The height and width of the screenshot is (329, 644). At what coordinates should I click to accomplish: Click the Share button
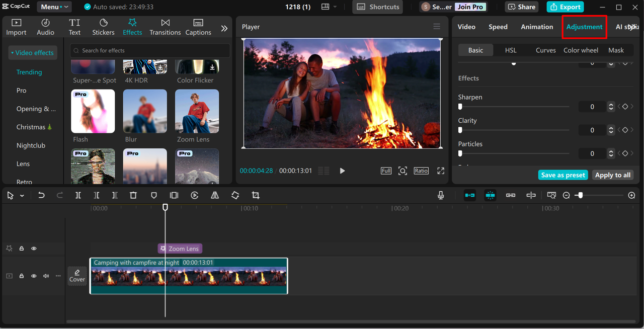pyautogui.click(x=522, y=7)
